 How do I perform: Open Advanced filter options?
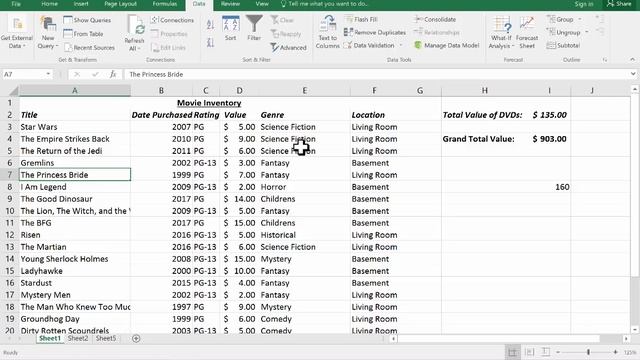tap(288, 48)
